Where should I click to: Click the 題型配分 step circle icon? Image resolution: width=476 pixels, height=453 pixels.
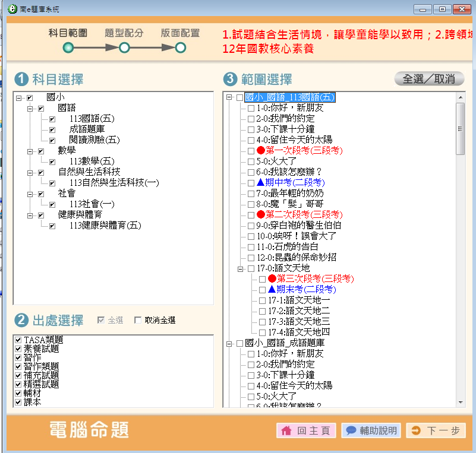coord(124,47)
